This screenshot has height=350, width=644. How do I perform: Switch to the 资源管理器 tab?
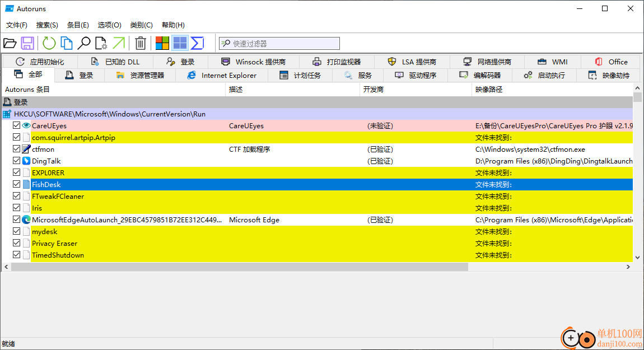(x=140, y=75)
